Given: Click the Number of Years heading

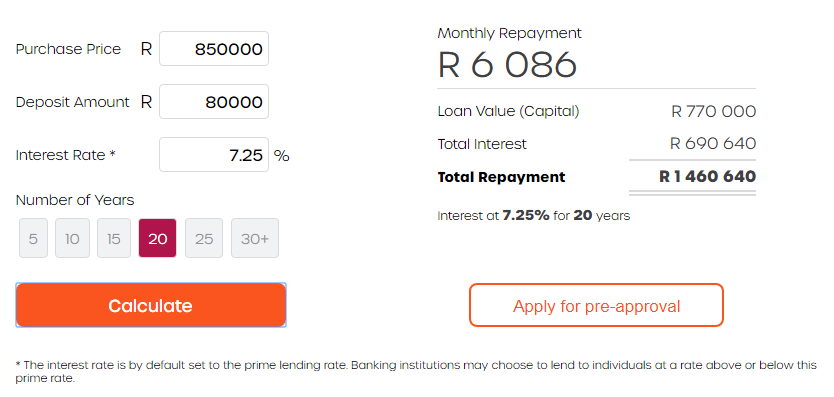Looking at the screenshot, I should 75,200.
